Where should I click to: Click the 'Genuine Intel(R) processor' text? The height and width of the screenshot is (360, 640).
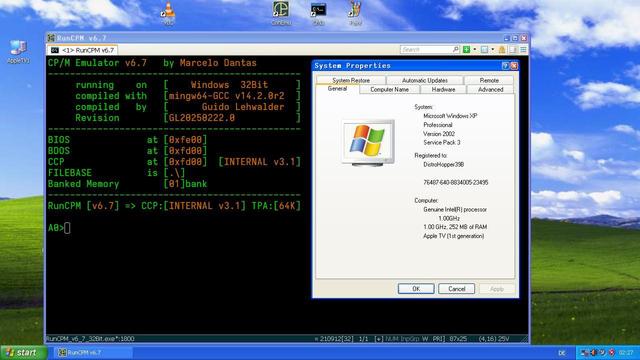[x=455, y=209]
